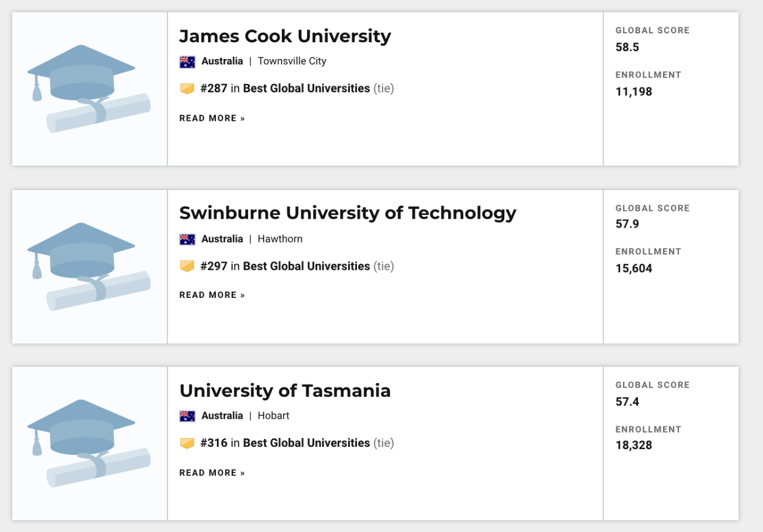Click the gold badge icon next to #297

[187, 266]
